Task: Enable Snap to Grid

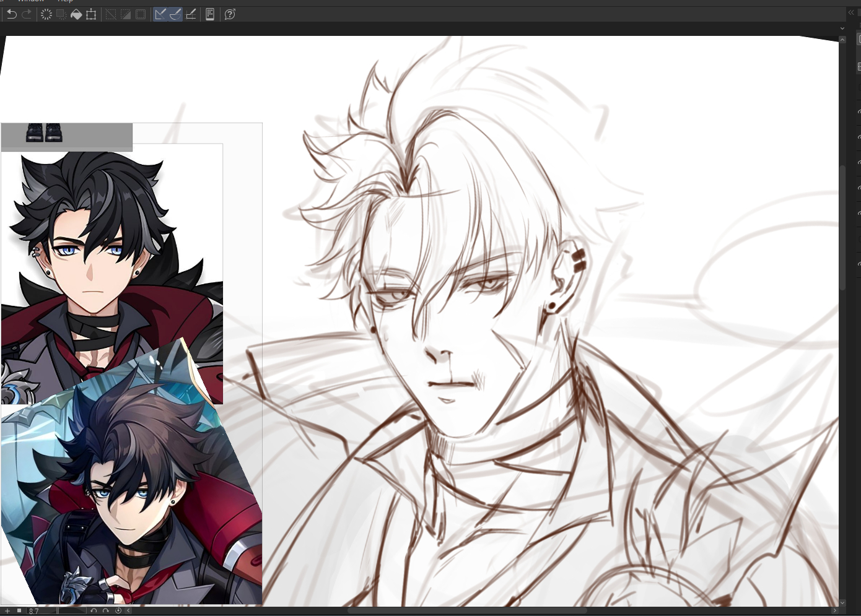Action: click(191, 14)
